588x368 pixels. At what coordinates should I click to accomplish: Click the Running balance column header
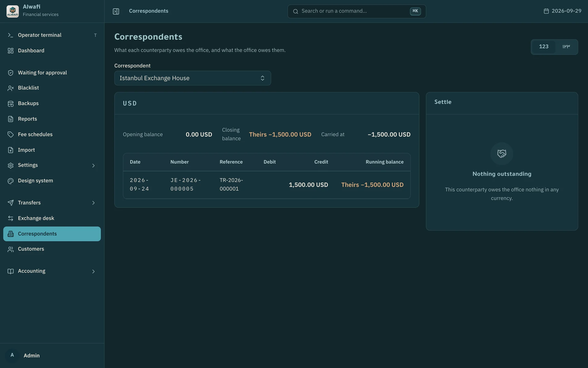[384, 162]
